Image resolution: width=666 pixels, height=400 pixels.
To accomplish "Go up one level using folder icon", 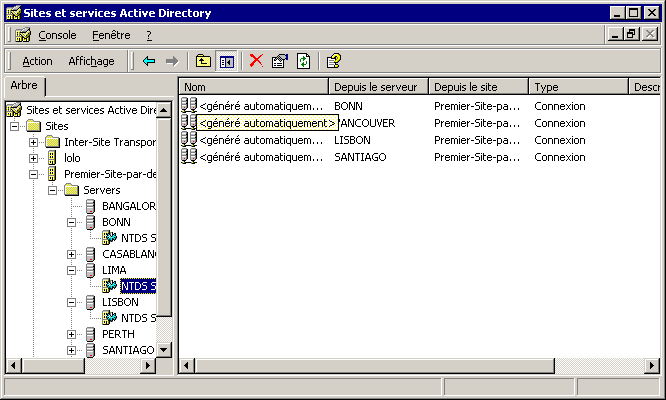I will [x=203, y=61].
